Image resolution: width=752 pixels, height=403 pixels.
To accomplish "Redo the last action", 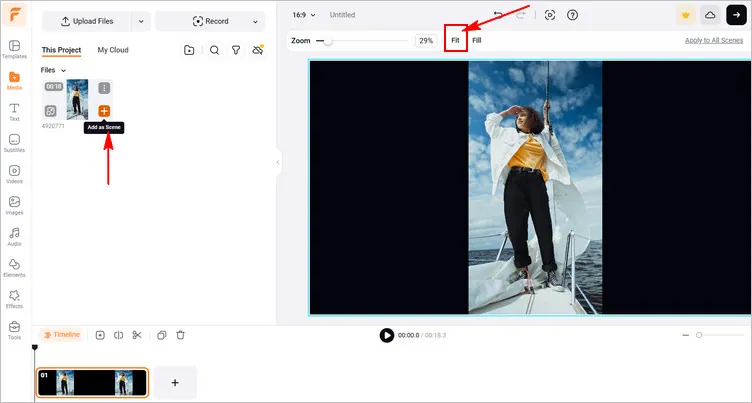I will [520, 15].
